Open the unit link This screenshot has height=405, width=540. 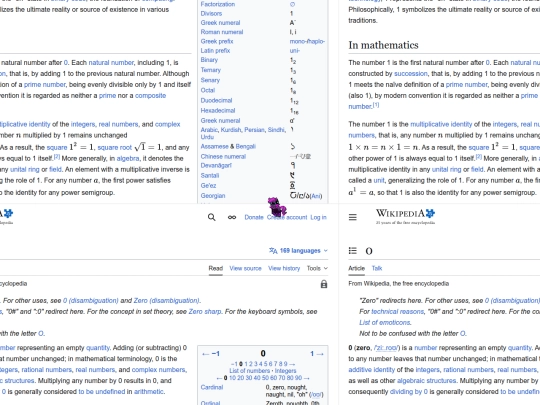[378, 180]
